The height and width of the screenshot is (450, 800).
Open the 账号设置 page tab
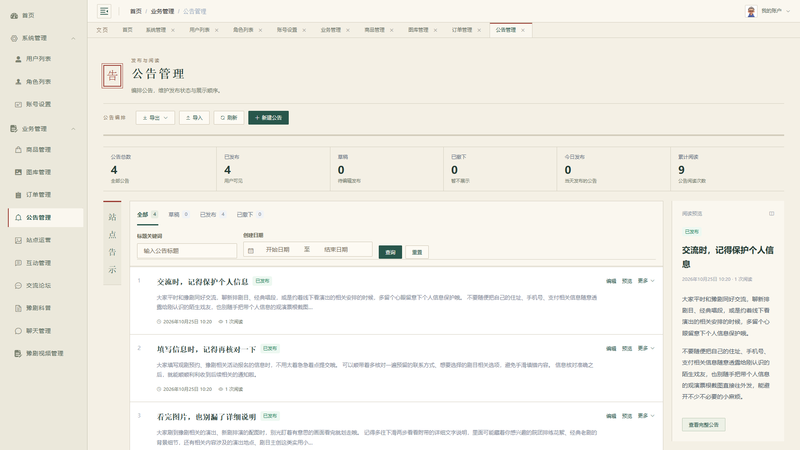(287, 30)
